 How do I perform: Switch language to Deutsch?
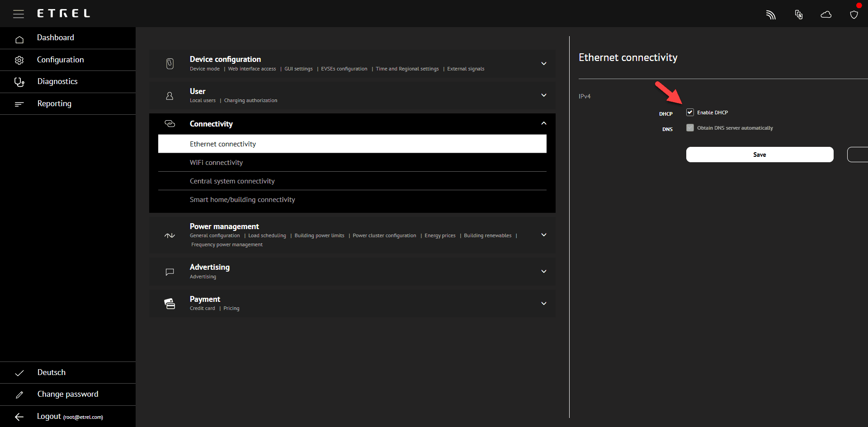(52, 372)
